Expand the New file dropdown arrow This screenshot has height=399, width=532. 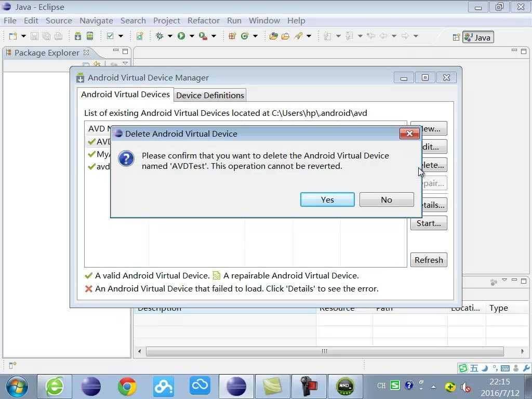click(x=23, y=36)
